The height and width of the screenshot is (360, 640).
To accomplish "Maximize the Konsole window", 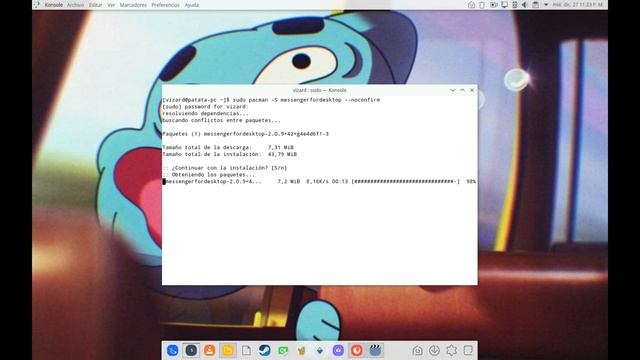I will (x=462, y=90).
